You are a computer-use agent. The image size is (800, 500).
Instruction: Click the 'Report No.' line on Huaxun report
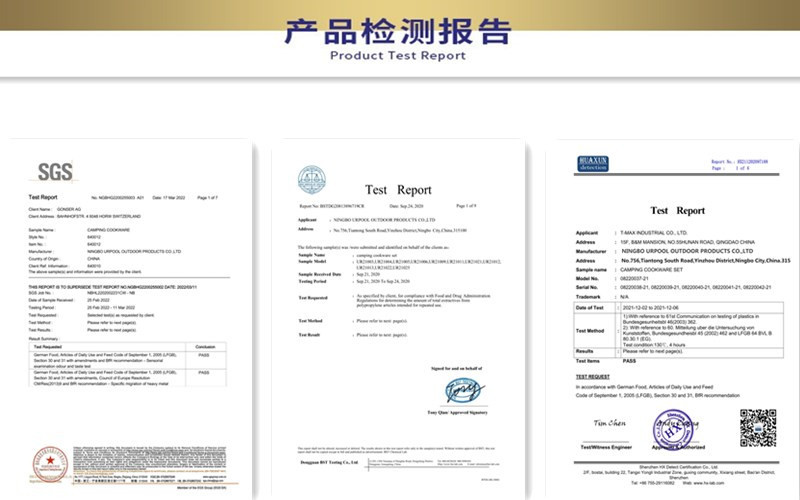pos(740,161)
